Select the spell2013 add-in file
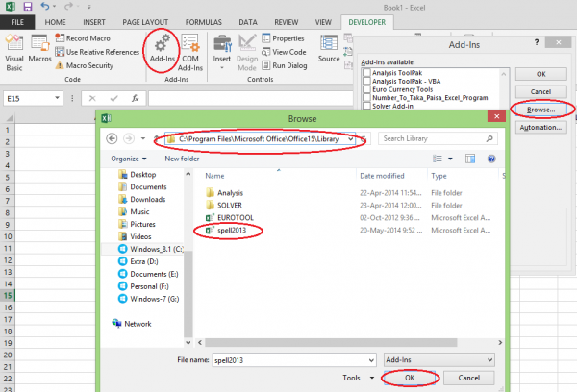The width and height of the screenshot is (577, 392). click(x=226, y=231)
